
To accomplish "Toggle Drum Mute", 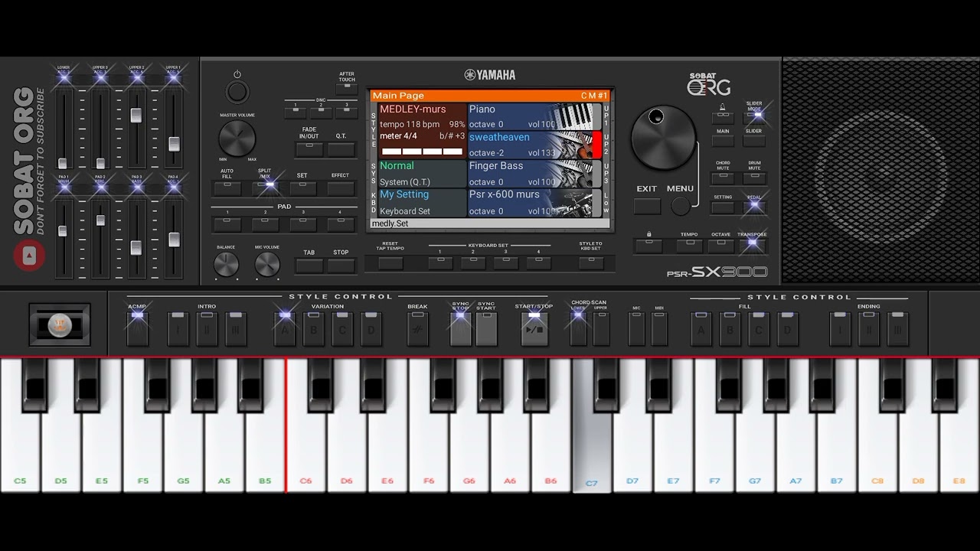I will pos(754,178).
